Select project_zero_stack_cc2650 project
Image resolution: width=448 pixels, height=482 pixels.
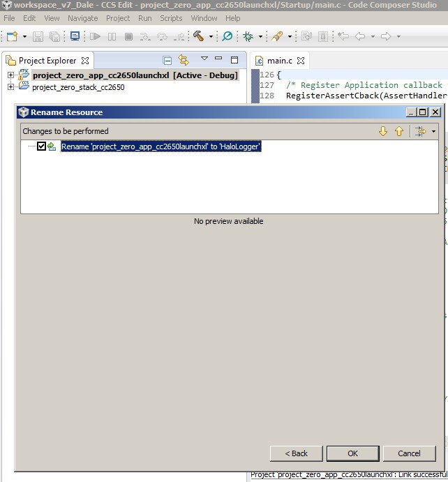coord(78,87)
